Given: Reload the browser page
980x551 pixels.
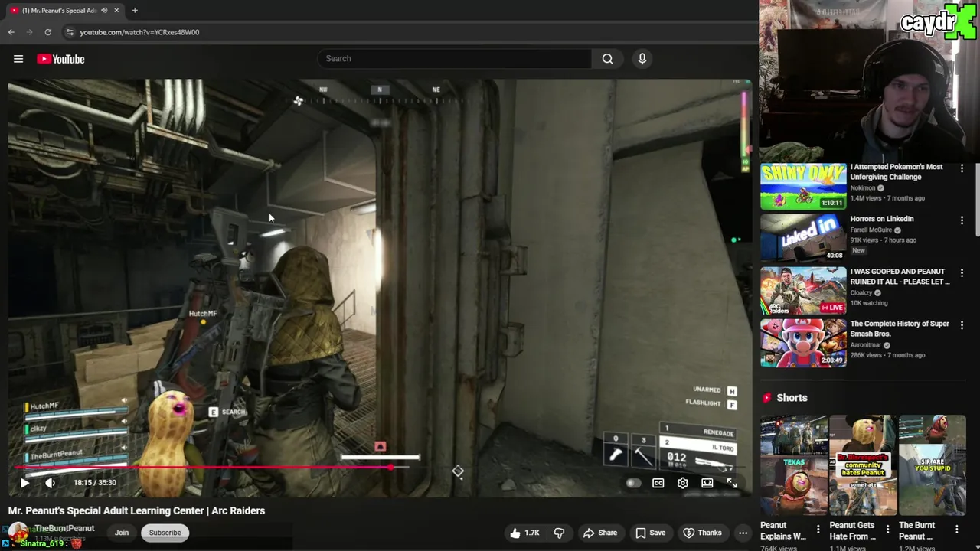Looking at the screenshot, I should [47, 32].
